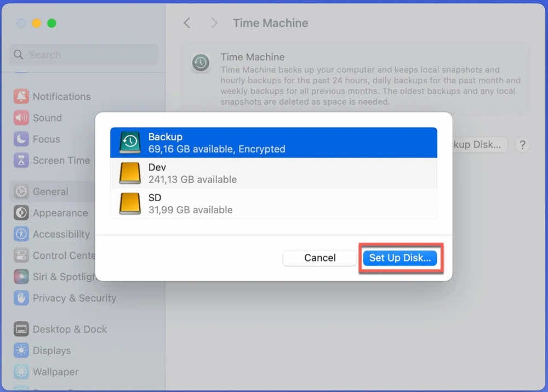Choose the SD disk in the list
548x392 pixels.
[274, 203]
